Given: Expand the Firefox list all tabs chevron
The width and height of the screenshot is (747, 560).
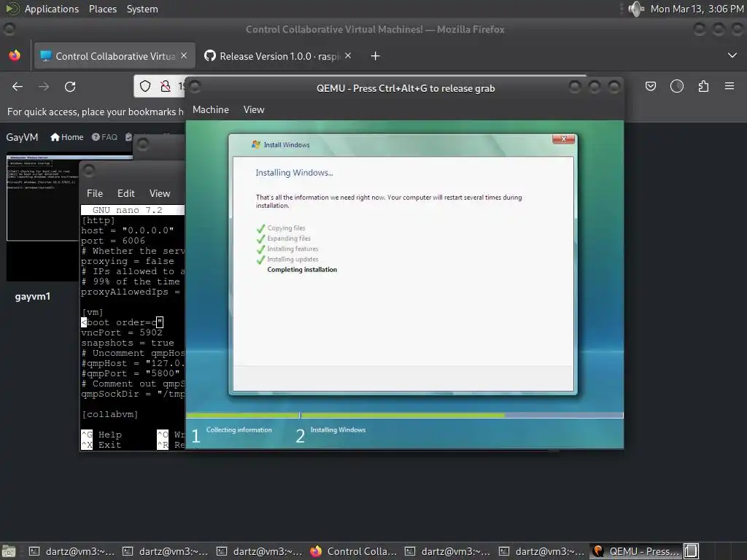Looking at the screenshot, I should tap(732, 55).
